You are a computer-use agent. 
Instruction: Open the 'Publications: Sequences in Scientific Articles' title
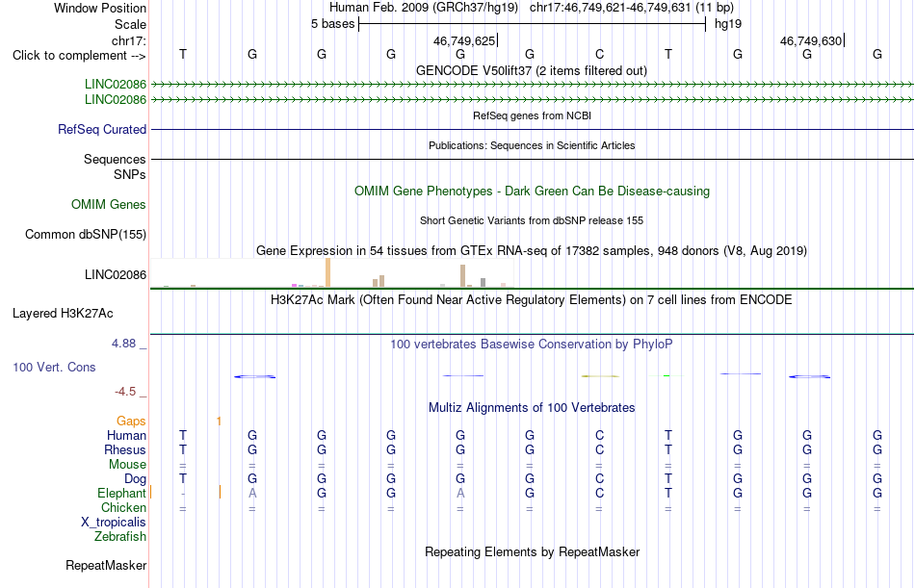pos(532,145)
